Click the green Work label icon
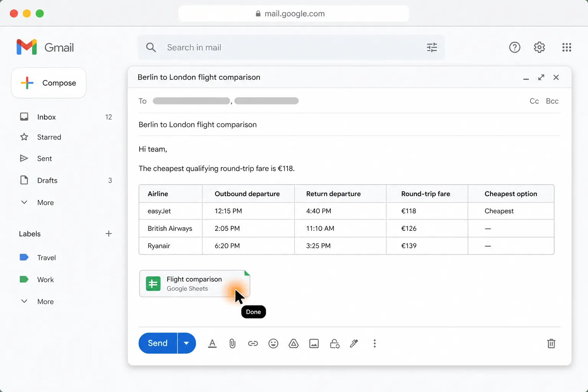Image resolution: width=588 pixels, height=392 pixels. tap(24, 279)
